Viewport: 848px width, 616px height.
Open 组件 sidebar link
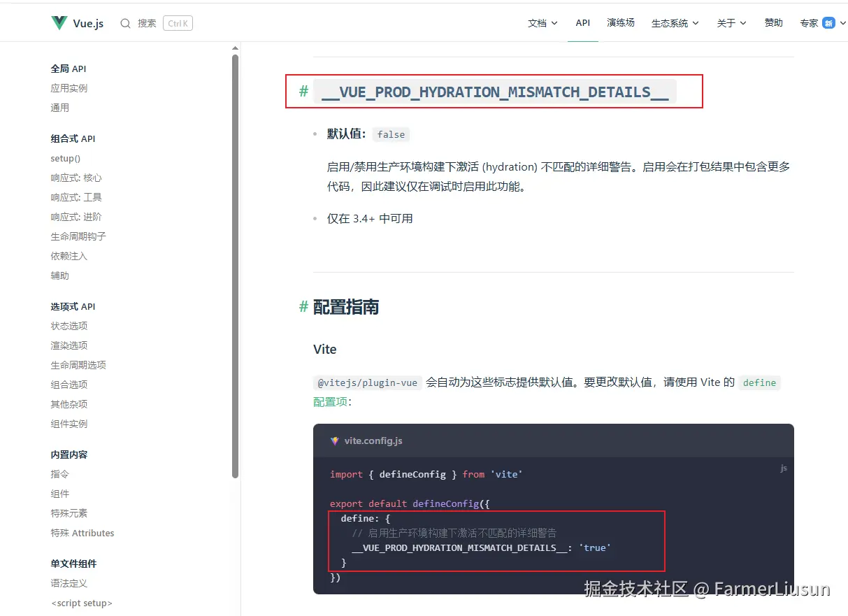[x=59, y=494]
